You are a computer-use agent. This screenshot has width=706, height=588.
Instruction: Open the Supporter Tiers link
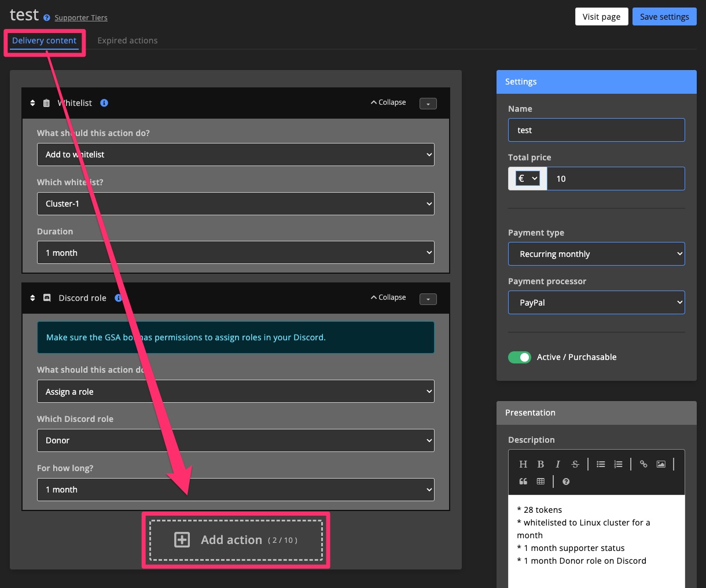pyautogui.click(x=80, y=17)
